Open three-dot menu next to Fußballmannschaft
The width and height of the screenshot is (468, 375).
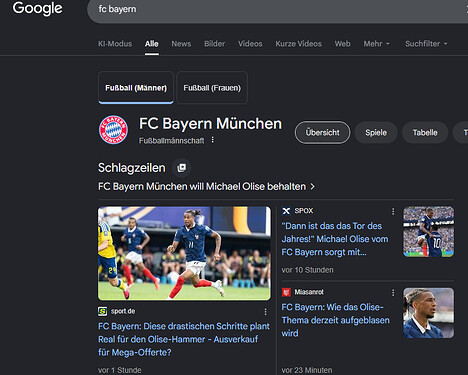(x=213, y=140)
